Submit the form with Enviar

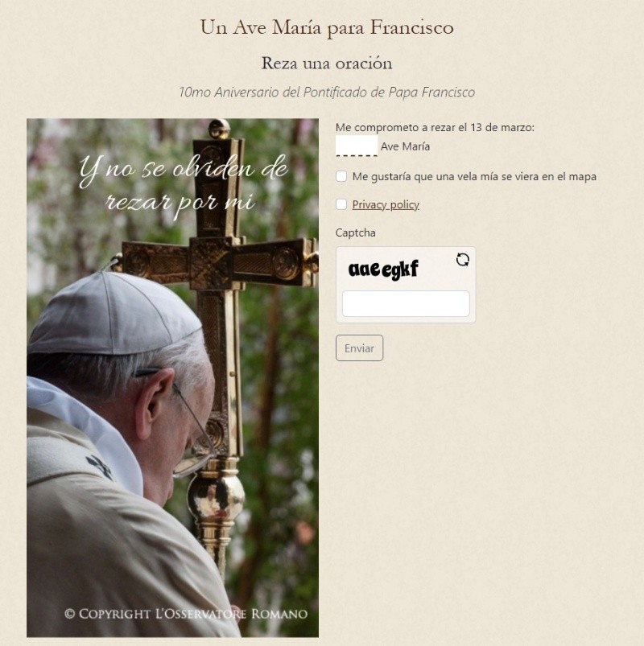(x=359, y=348)
